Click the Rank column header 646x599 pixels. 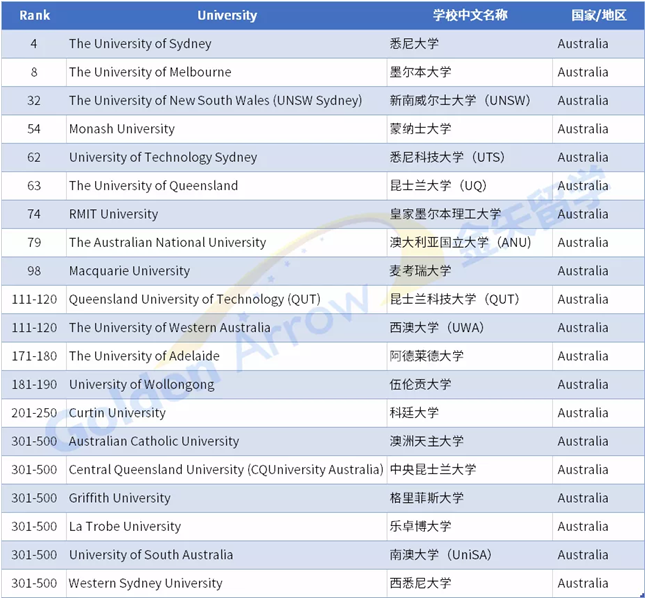(x=33, y=15)
